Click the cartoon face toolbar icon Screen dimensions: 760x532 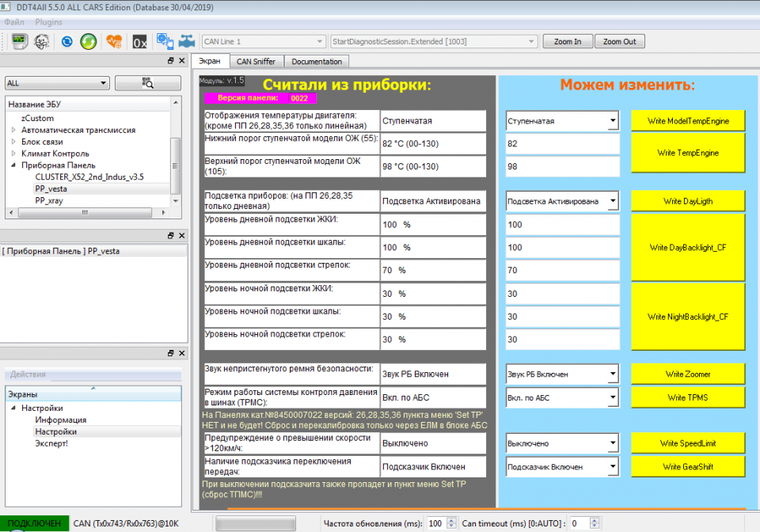[40, 41]
